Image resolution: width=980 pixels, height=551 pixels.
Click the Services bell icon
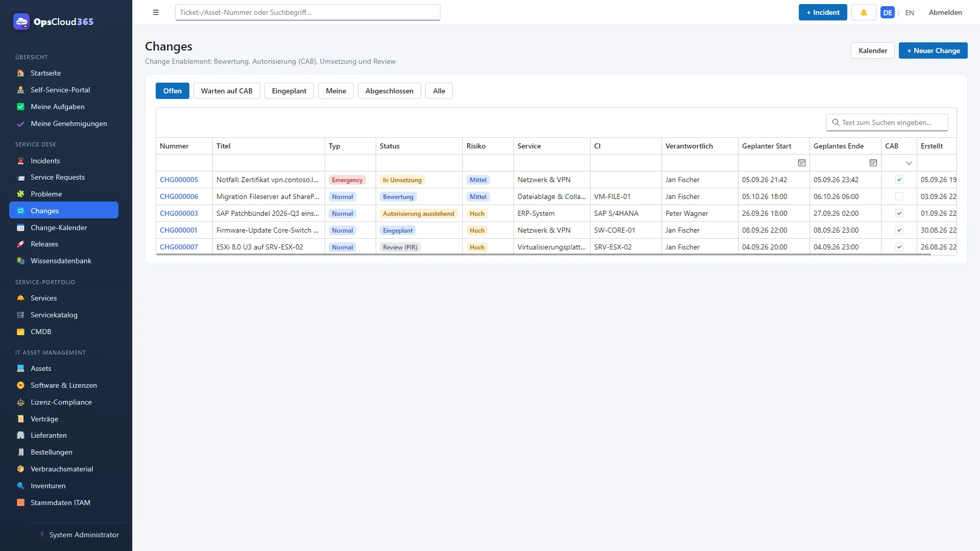point(20,298)
